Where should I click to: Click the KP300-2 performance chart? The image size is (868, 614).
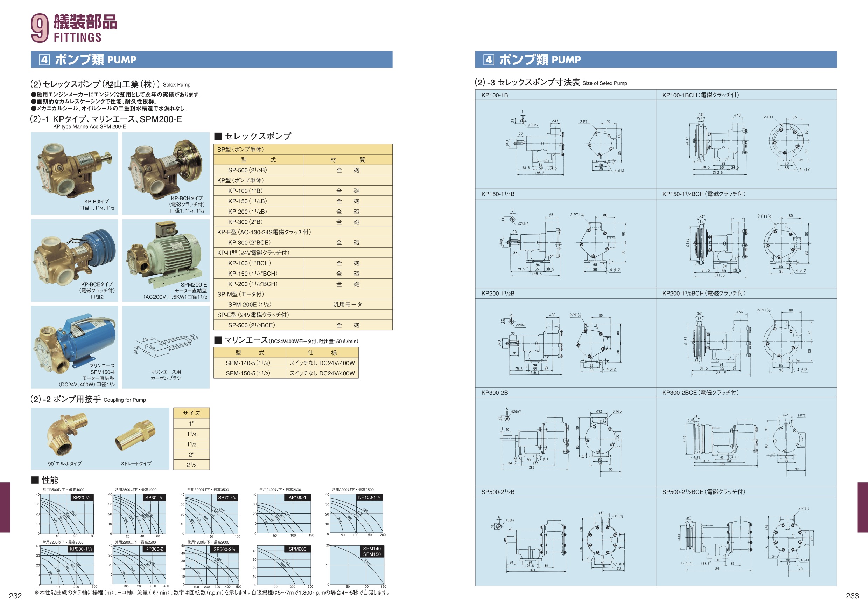point(139,565)
